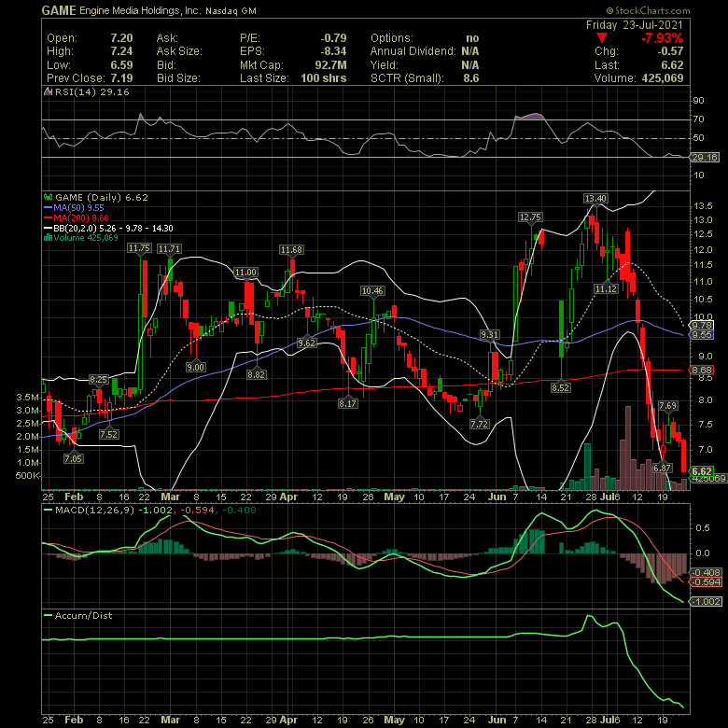Click the 12.75 price label in June
This screenshot has width=728, height=728.
[x=530, y=217]
